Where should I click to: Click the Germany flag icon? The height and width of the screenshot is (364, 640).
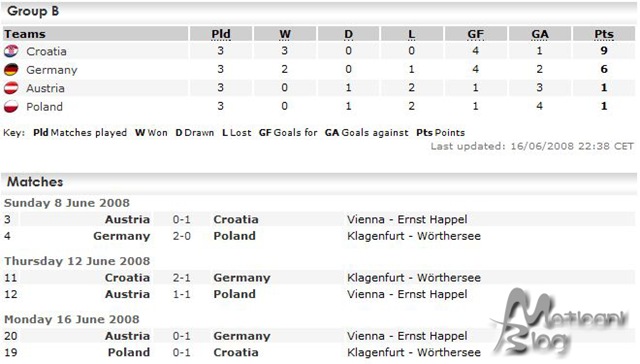click(x=11, y=70)
